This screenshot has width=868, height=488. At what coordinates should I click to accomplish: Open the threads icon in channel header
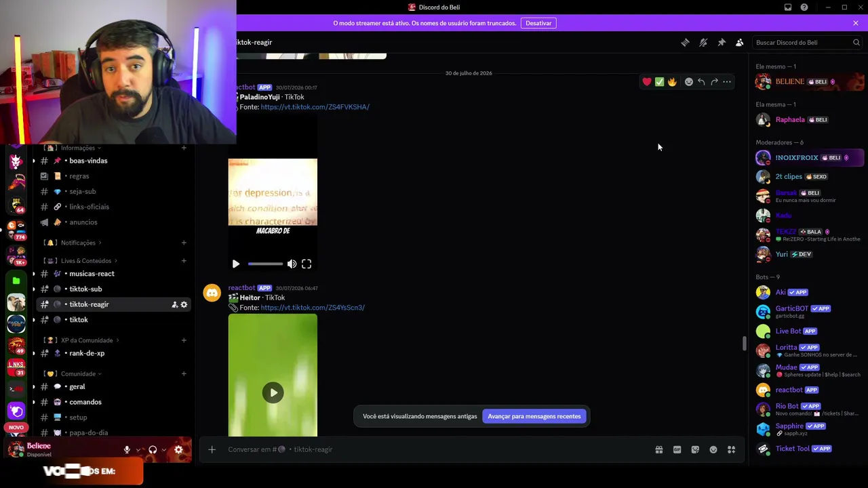click(x=685, y=43)
